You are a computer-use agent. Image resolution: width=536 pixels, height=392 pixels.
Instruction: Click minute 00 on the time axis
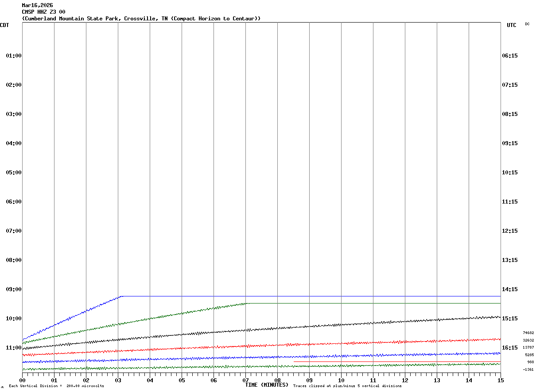coord(22,380)
